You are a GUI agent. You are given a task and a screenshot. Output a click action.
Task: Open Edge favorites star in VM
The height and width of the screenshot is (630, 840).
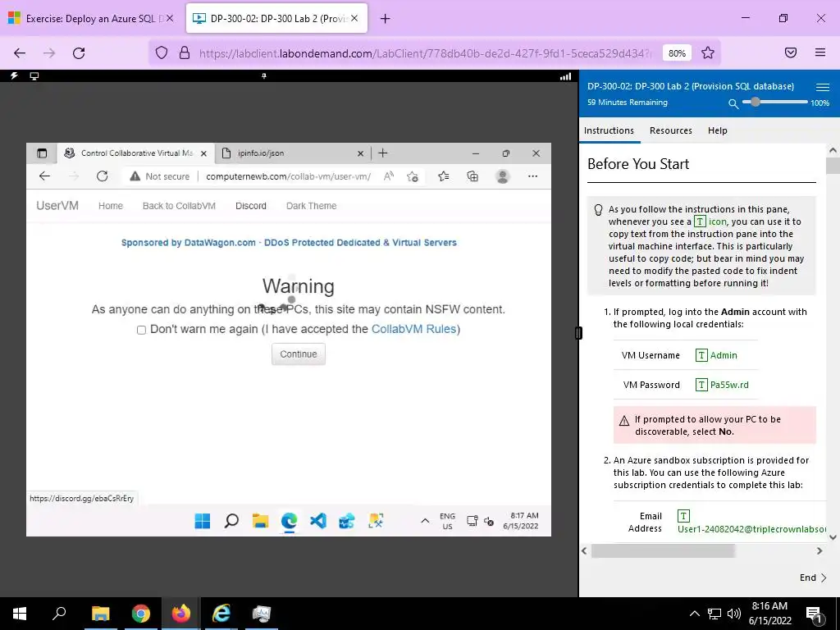tap(444, 176)
